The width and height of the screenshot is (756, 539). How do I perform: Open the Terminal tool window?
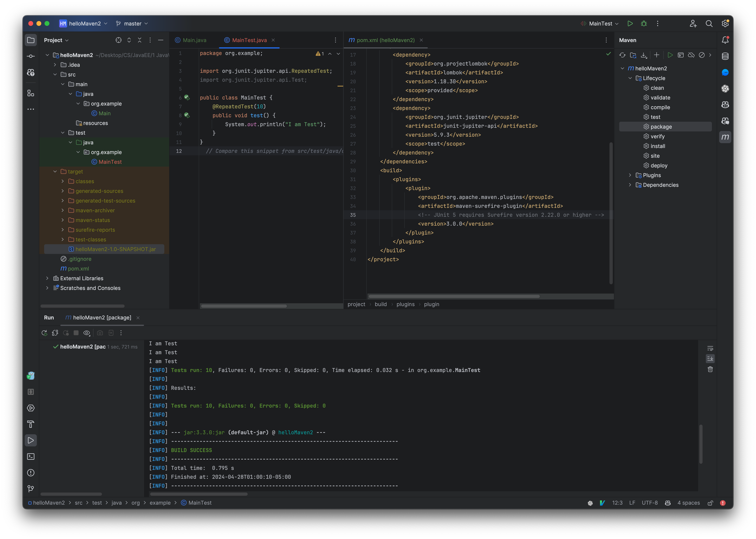click(31, 456)
